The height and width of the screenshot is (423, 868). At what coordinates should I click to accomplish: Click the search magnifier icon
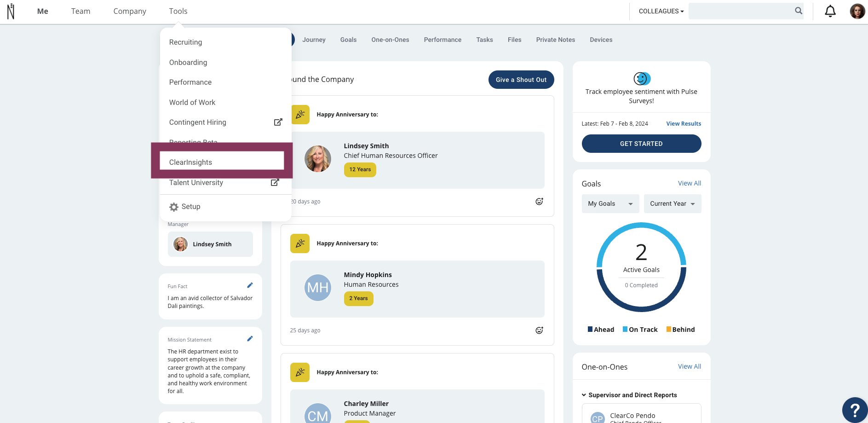[799, 11]
